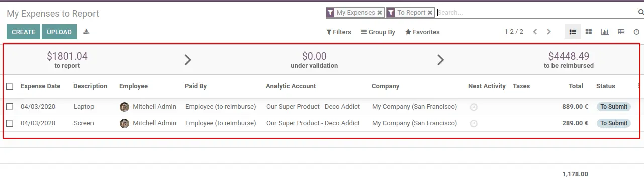Open the Filters dropdown
Image resolution: width=644 pixels, height=183 pixels.
tap(339, 32)
